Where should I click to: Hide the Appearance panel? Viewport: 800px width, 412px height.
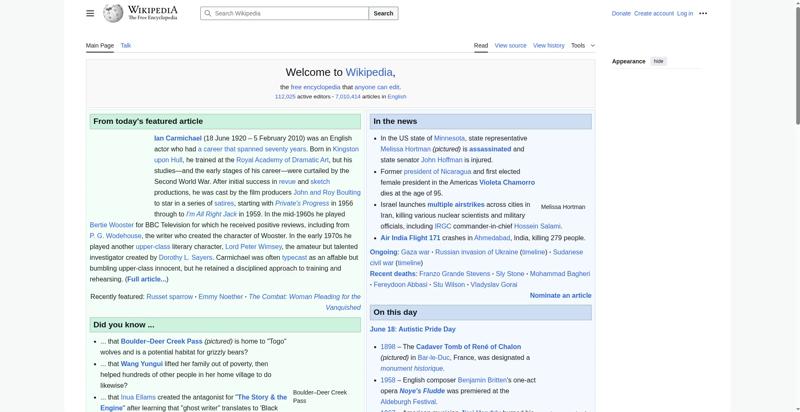point(659,61)
